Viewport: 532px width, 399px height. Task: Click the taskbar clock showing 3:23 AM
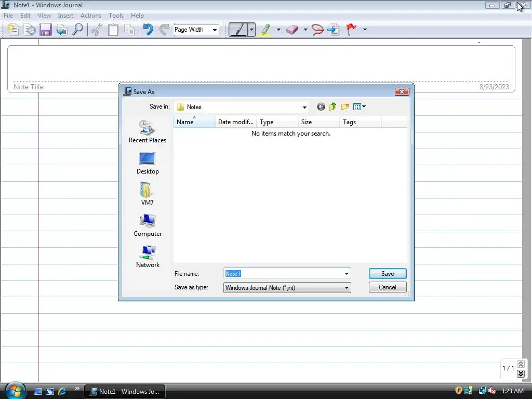click(512, 391)
